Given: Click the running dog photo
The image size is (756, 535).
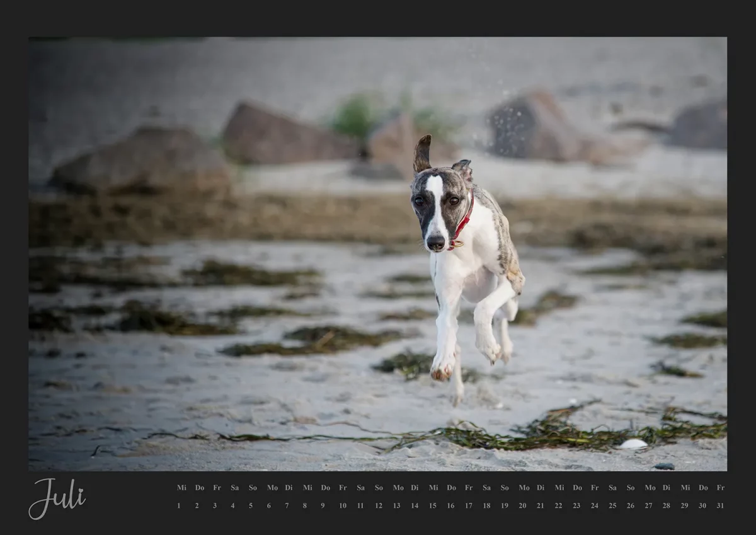Looking at the screenshot, I should (378, 253).
